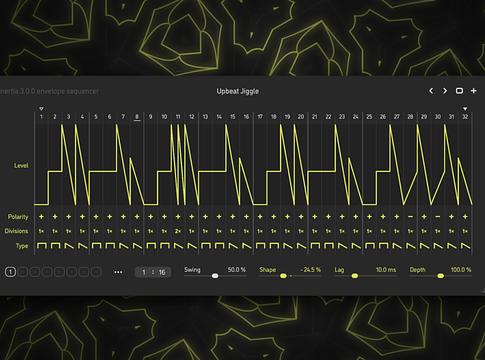Change step 28 type ramp icon
This screenshot has width=485, height=360.
point(411,246)
